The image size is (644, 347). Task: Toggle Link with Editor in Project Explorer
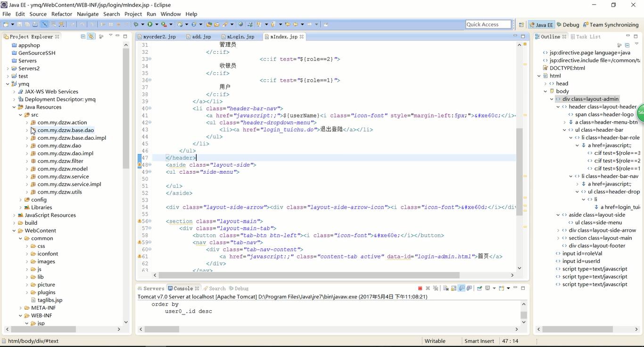(x=91, y=36)
